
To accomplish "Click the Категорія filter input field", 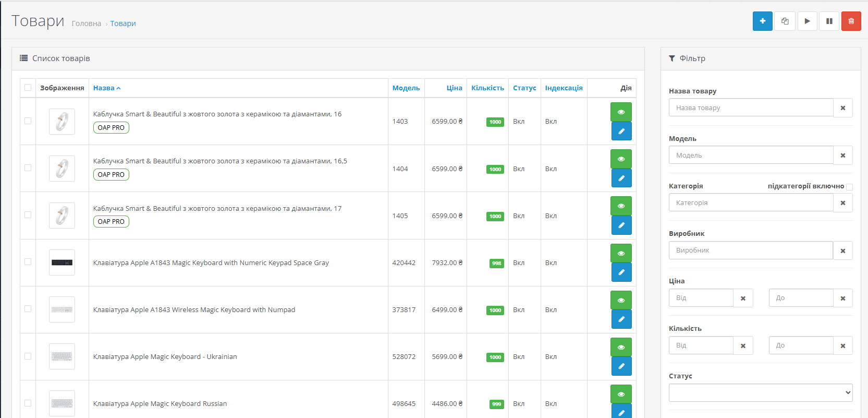I will [751, 203].
